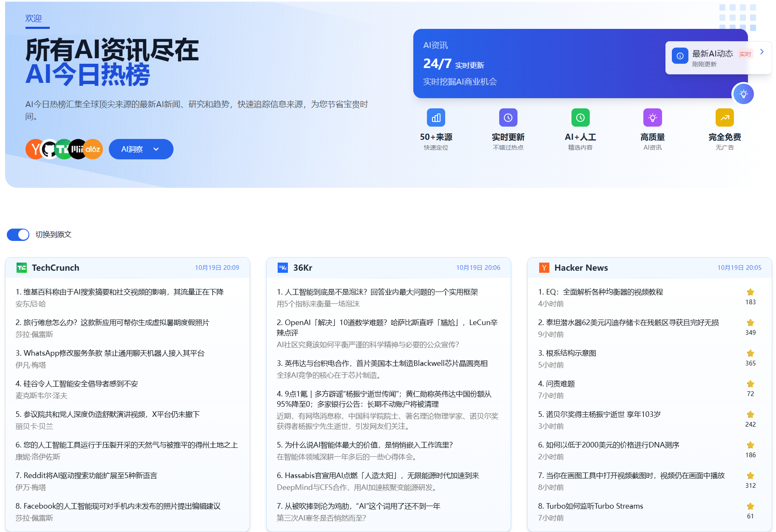Click the 36Kr logo icon
776x532 pixels.
pos(283,268)
